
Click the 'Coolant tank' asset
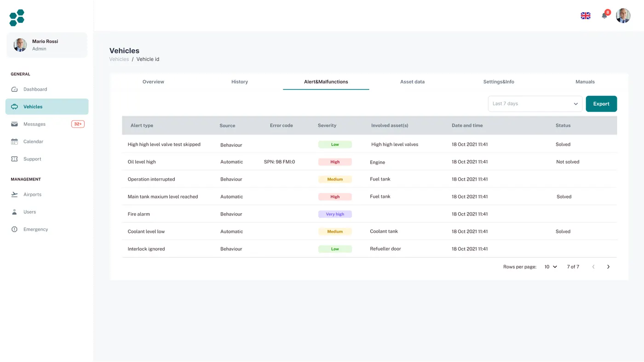point(384,232)
